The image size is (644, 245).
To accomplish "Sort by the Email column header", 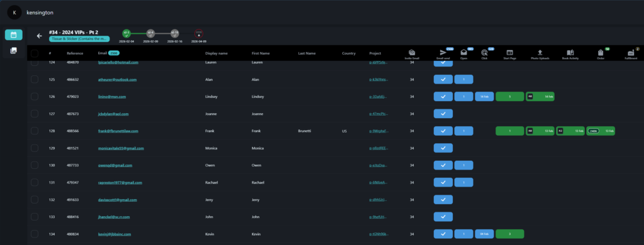I will (x=103, y=53).
